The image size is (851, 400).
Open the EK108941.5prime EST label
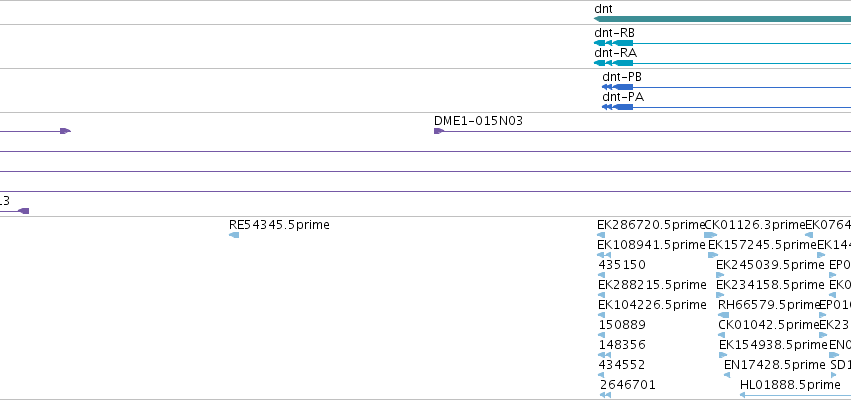[x=651, y=245]
